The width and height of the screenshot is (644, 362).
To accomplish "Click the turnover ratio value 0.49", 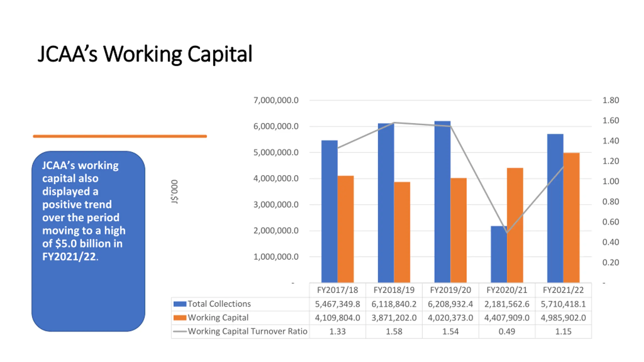I will coord(507,331).
